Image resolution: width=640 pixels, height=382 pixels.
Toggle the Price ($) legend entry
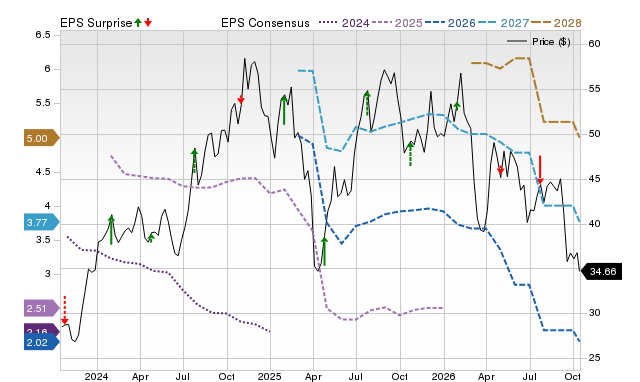point(539,42)
